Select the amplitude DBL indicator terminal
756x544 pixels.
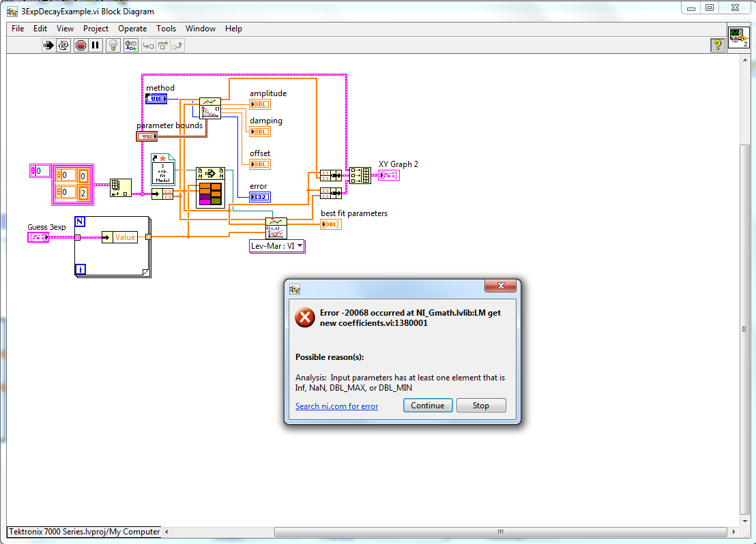260,104
